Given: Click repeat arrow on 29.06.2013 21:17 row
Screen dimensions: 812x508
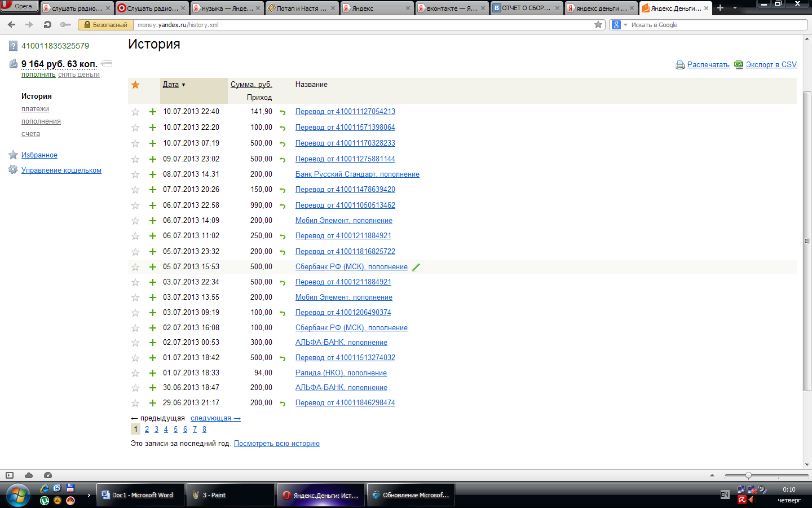Looking at the screenshot, I should pyautogui.click(x=283, y=404).
